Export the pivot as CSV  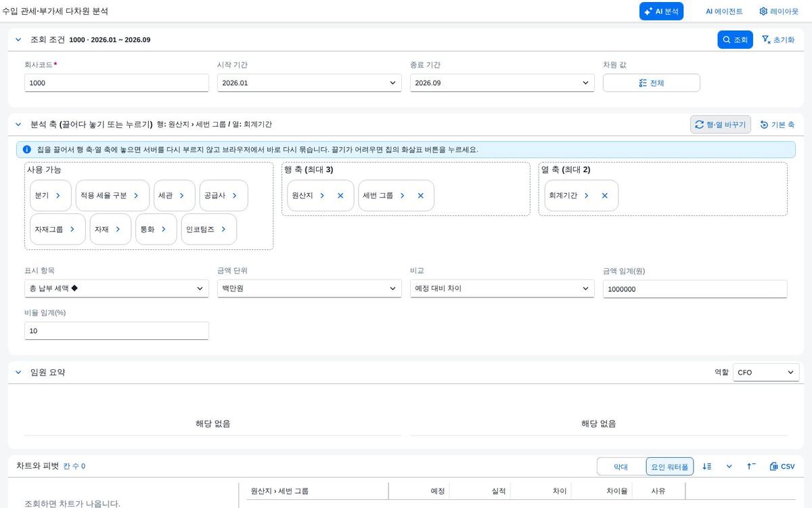click(782, 467)
